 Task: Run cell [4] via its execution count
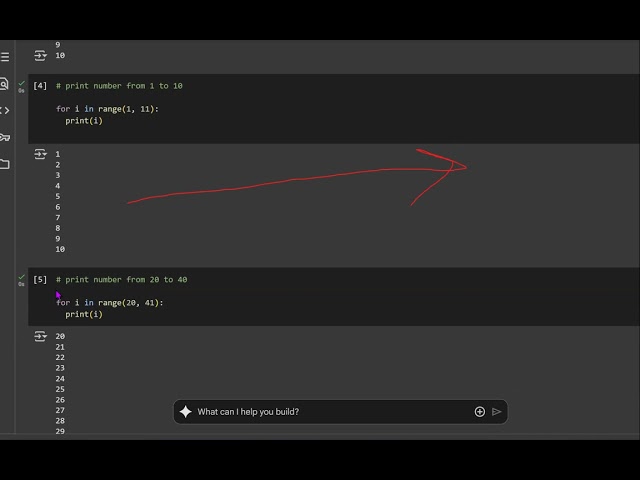tap(40, 86)
